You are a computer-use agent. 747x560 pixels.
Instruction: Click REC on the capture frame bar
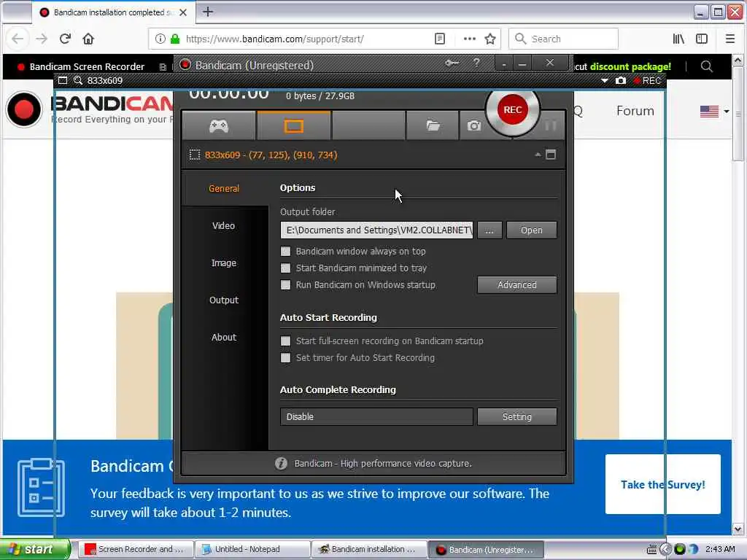[x=647, y=80]
